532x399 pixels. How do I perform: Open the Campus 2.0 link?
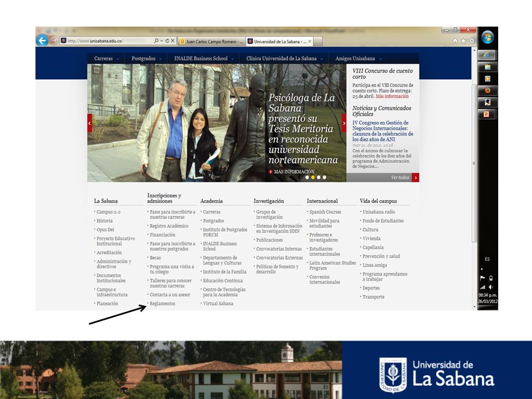tap(109, 212)
